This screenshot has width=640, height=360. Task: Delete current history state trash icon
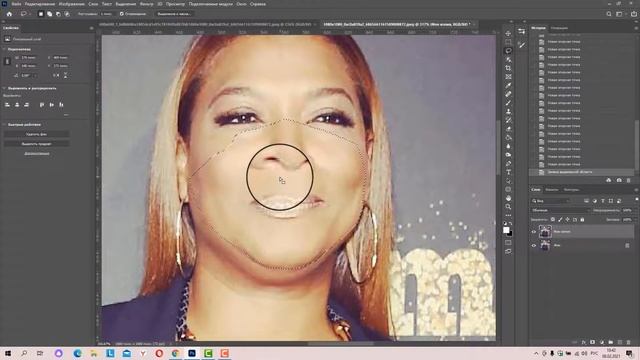click(x=628, y=180)
